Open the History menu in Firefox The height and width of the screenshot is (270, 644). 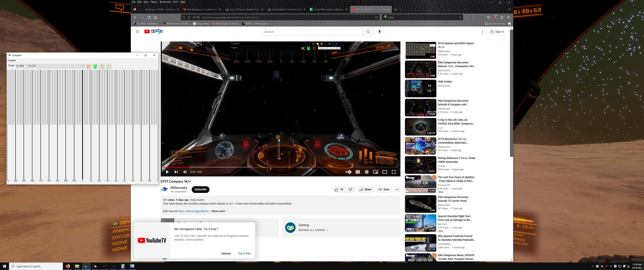[154, 2]
